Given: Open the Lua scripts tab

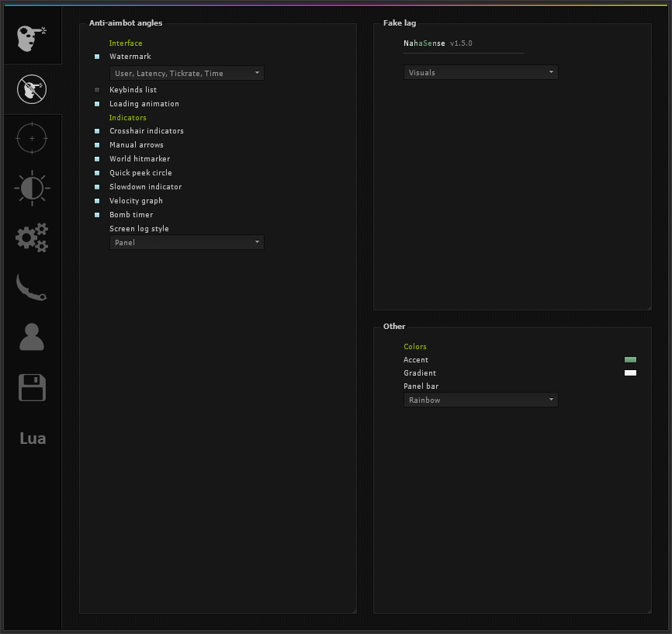Looking at the screenshot, I should click(x=33, y=438).
